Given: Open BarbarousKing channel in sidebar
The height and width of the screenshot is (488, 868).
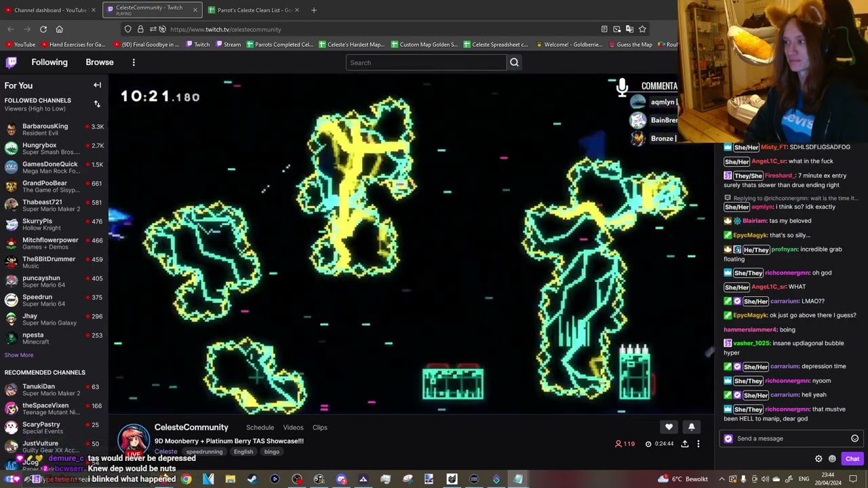Looking at the screenshot, I should point(54,129).
